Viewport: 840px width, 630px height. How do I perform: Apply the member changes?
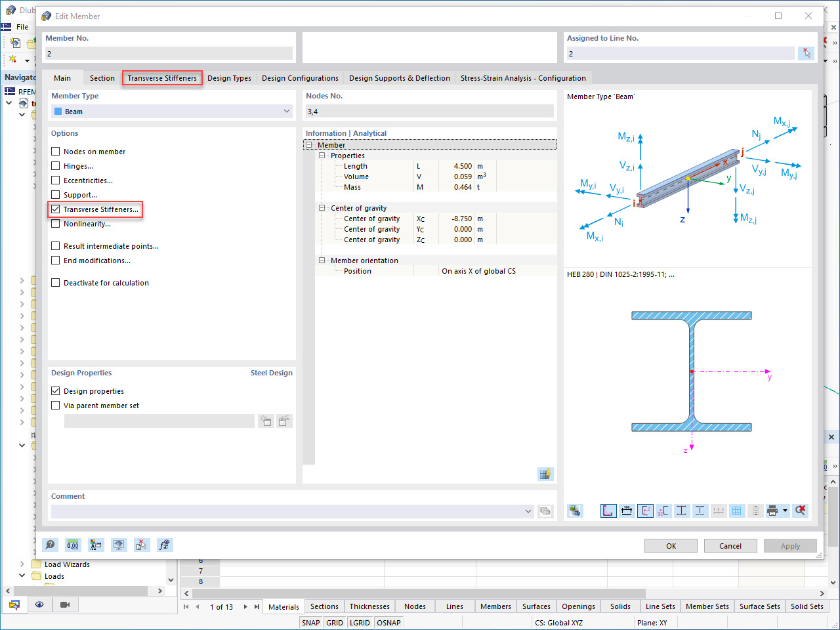(x=790, y=545)
